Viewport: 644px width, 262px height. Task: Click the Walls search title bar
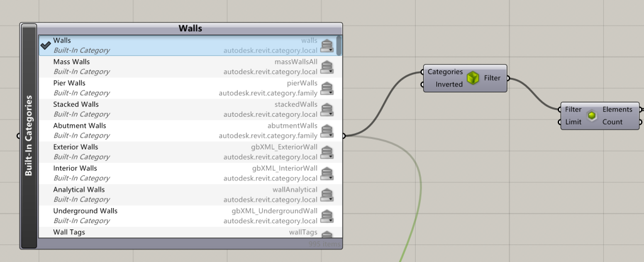pos(190,29)
